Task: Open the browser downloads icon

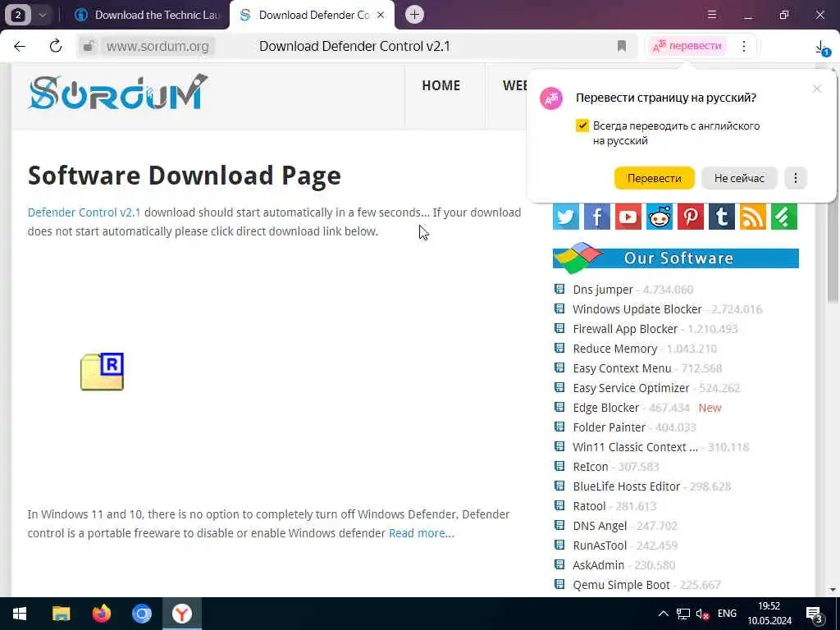Action: pyautogui.click(x=821, y=47)
